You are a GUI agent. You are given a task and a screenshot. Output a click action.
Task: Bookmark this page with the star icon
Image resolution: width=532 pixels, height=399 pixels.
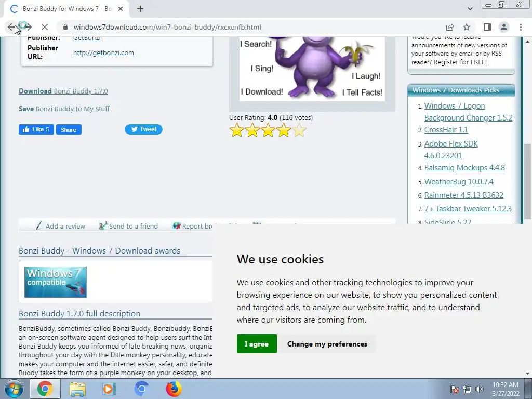[467, 27]
